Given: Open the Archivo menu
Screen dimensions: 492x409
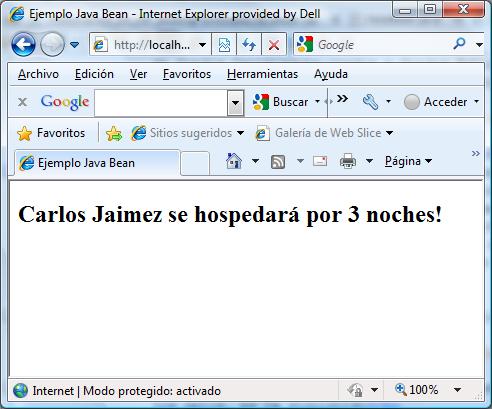Looking at the screenshot, I should coord(38,74).
